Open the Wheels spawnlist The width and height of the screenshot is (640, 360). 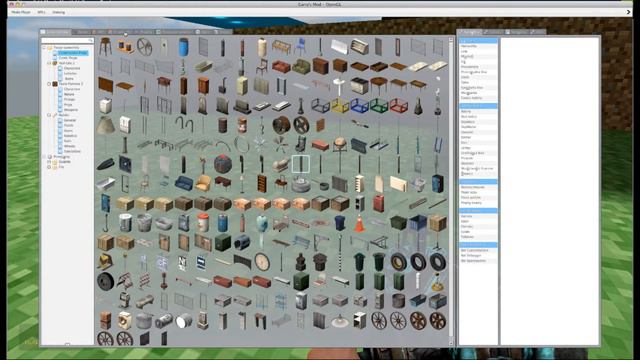(x=69, y=146)
